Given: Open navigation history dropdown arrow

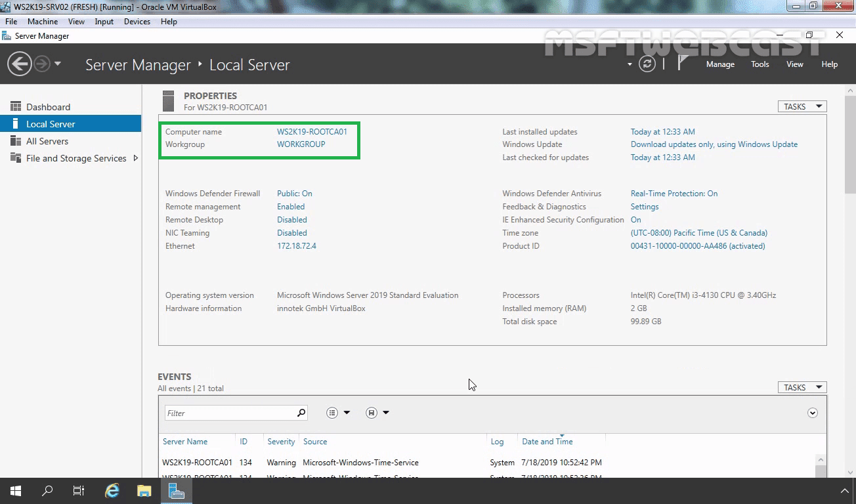Looking at the screenshot, I should tap(58, 64).
